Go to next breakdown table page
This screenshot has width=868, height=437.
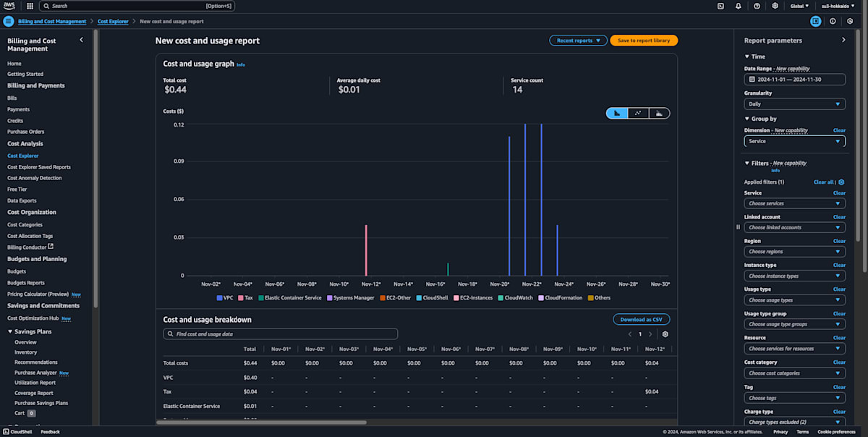pyautogui.click(x=650, y=334)
